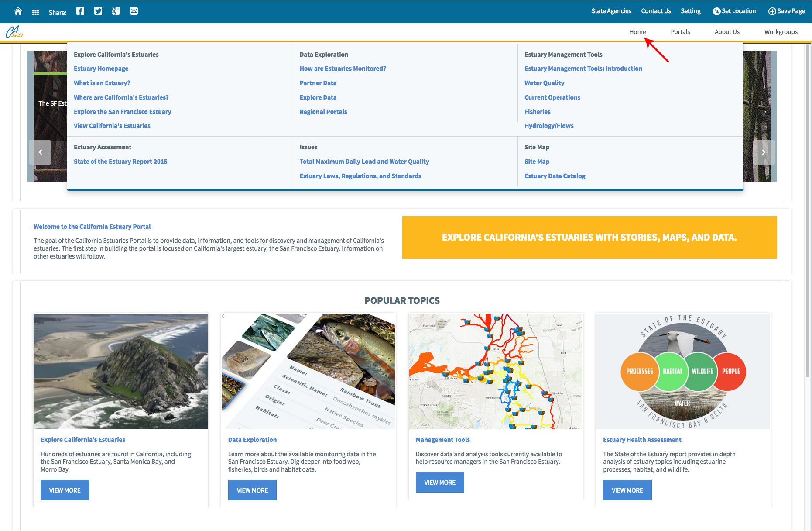Viewport: 812px width, 531px height.
Task: Open Current Operations link
Action: (x=552, y=97)
